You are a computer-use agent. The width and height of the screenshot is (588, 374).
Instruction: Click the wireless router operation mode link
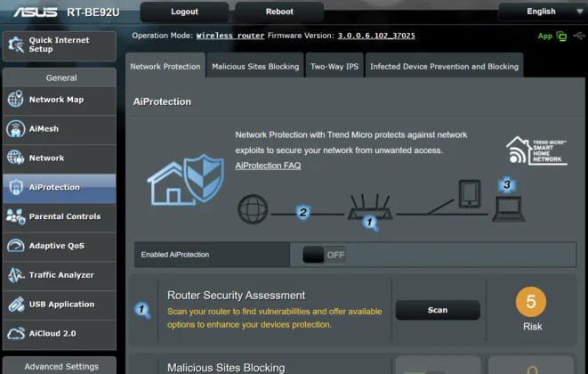pyautogui.click(x=230, y=36)
